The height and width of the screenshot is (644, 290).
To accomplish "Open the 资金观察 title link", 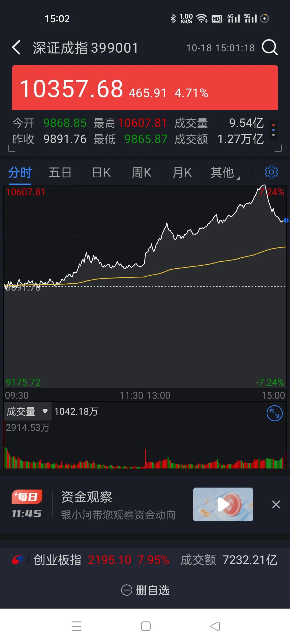I will tap(87, 497).
